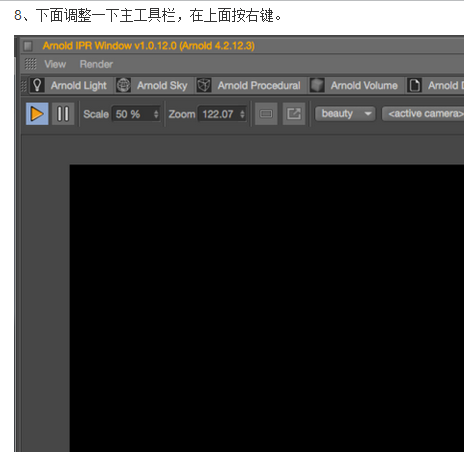Click the Arnold document icon

(414, 85)
